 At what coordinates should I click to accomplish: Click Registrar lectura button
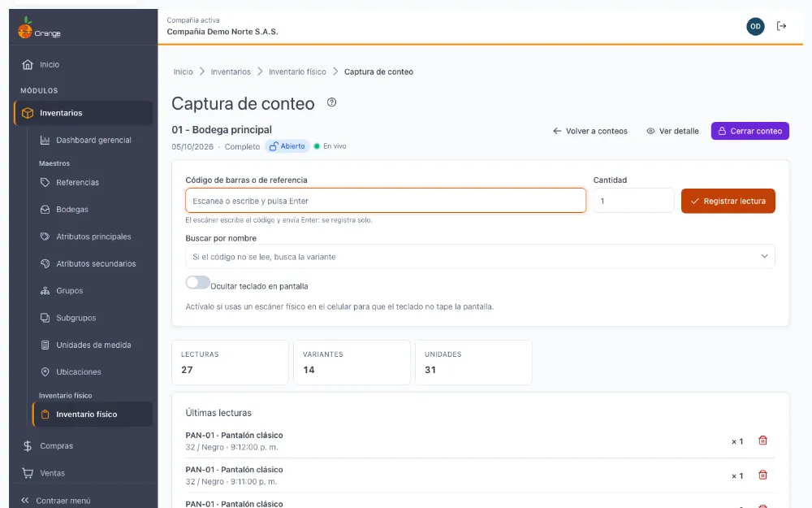coord(728,201)
